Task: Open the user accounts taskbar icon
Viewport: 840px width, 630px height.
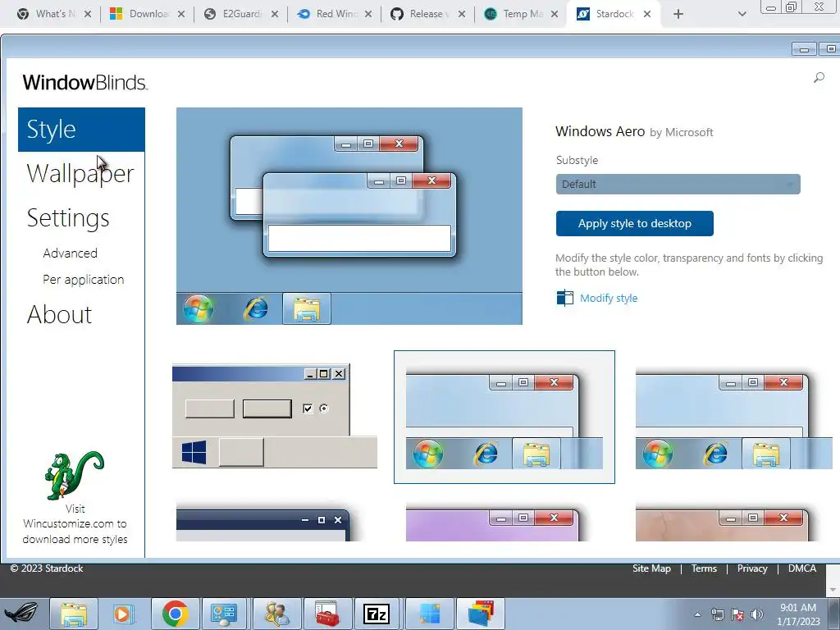Action: pos(277,614)
